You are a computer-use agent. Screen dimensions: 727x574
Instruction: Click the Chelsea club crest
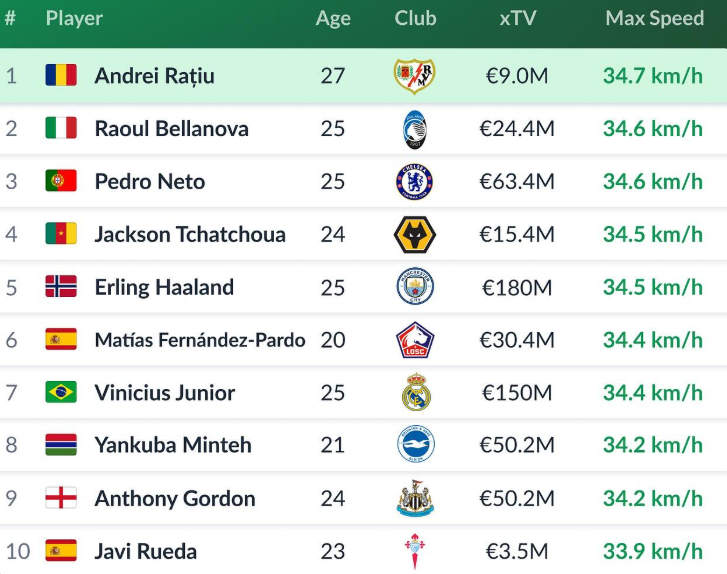(414, 181)
